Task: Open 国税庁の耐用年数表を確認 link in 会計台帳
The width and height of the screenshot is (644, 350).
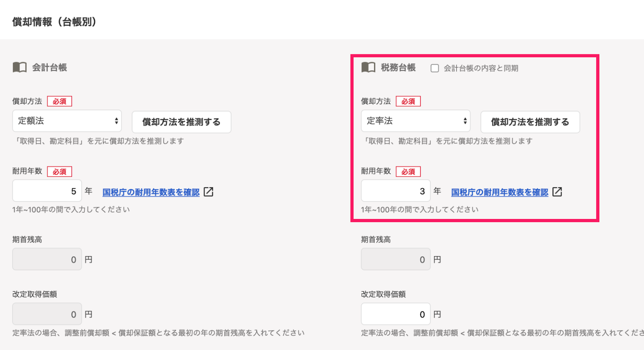Action: [151, 192]
